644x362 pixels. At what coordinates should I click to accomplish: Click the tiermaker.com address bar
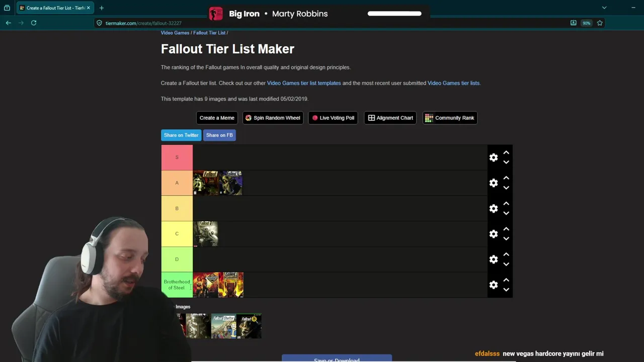point(332,23)
